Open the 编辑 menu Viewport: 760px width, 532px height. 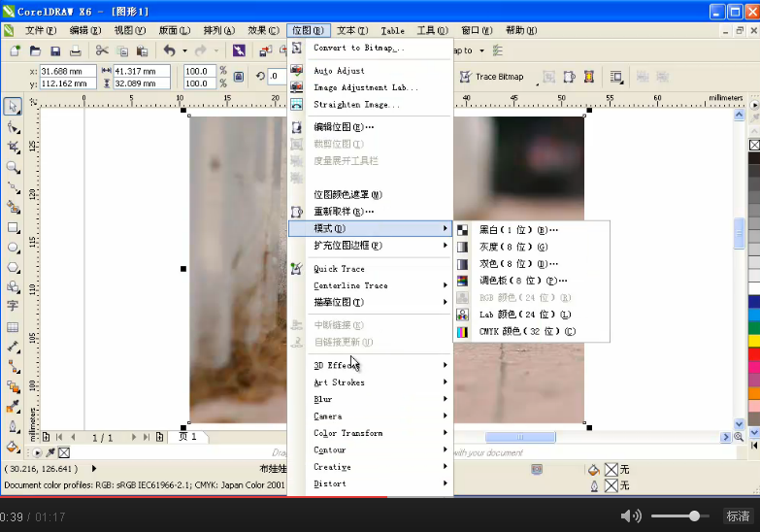85,30
